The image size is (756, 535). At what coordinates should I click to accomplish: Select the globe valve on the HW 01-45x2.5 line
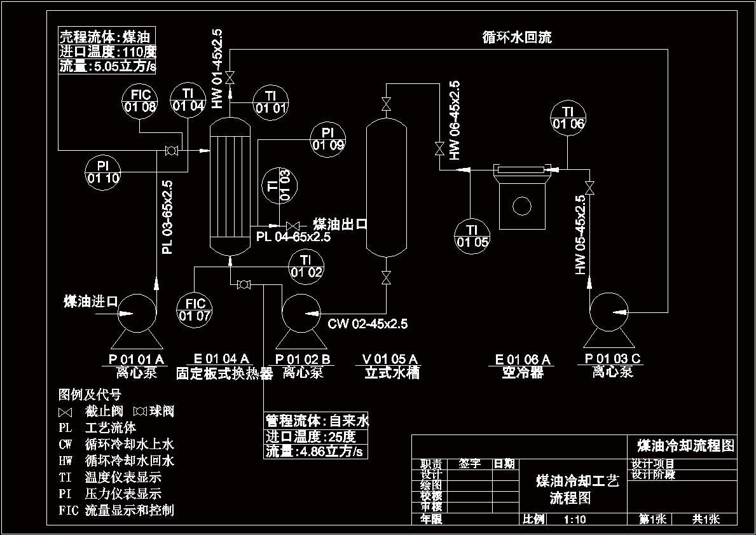230,77
